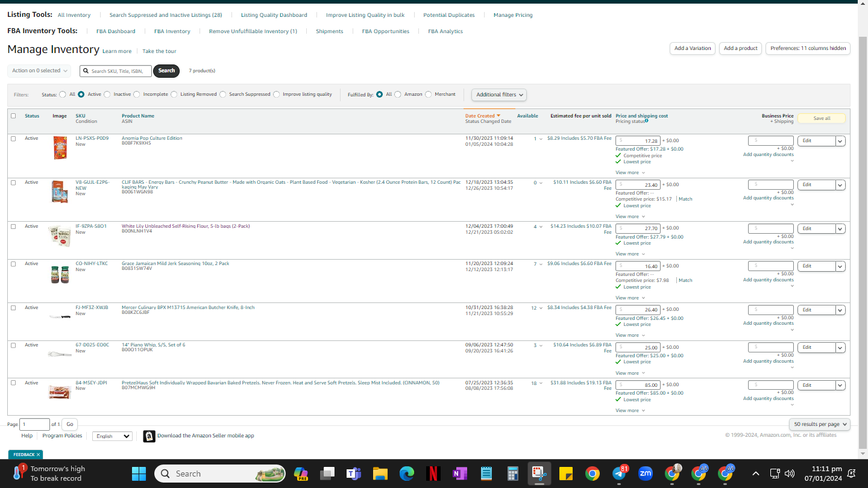
Task: Click the Pricing status info icon
Action: click(647, 121)
